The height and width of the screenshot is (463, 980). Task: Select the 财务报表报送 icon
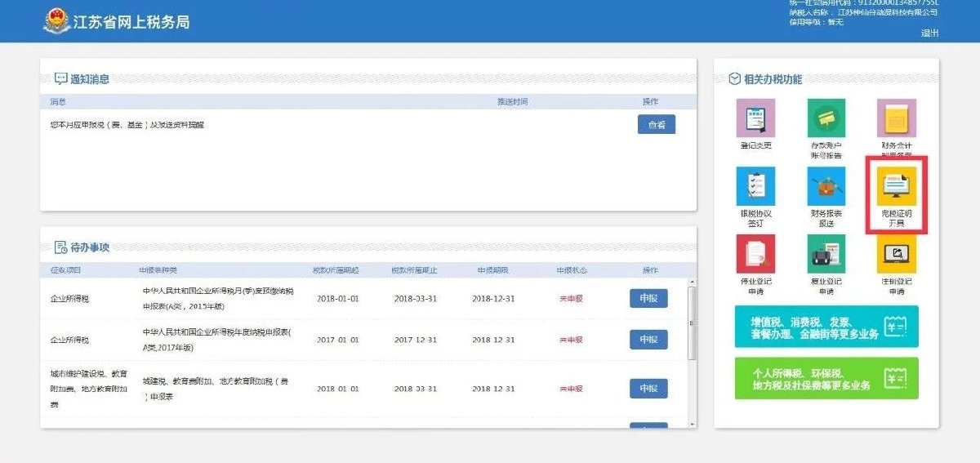click(826, 187)
